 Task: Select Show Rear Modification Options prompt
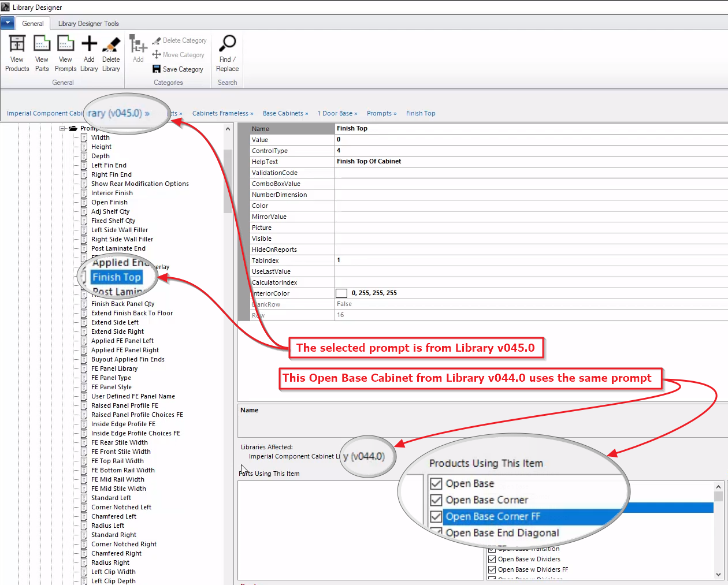[140, 184]
